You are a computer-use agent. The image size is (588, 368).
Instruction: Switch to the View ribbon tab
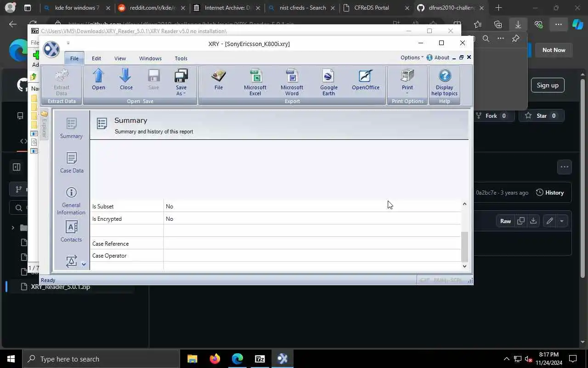coord(120,58)
